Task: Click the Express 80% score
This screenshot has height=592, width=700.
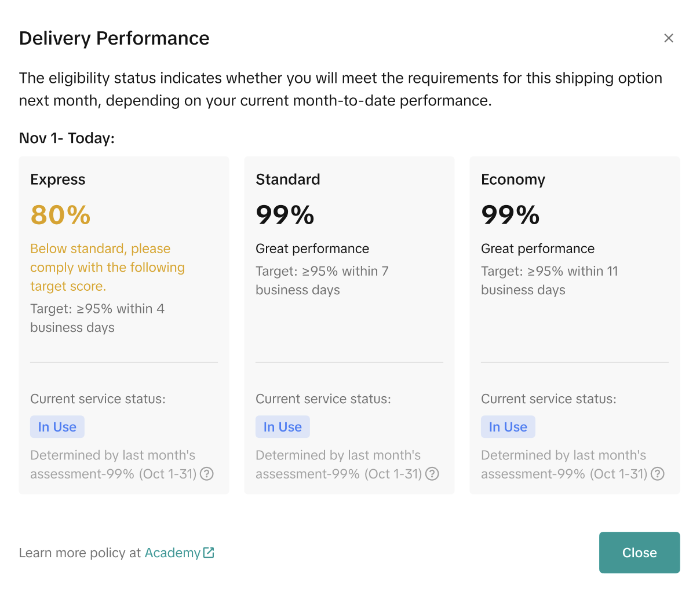Action: click(x=61, y=215)
